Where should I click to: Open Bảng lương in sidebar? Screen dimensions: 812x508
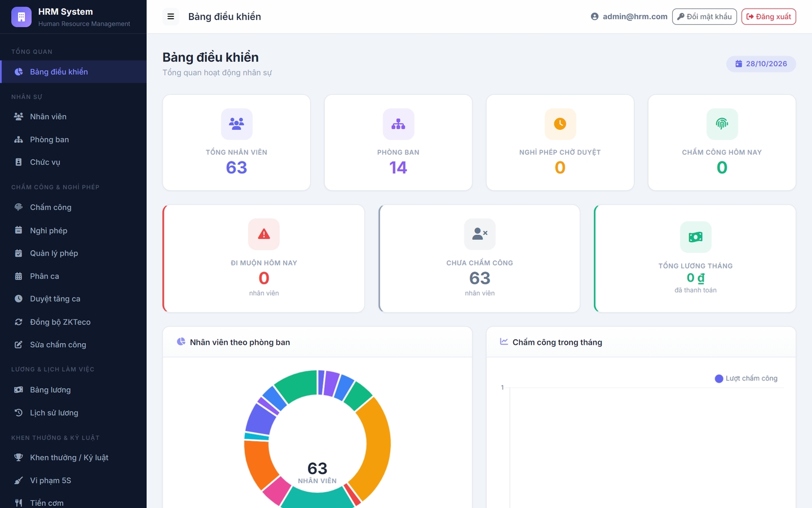tap(73, 389)
